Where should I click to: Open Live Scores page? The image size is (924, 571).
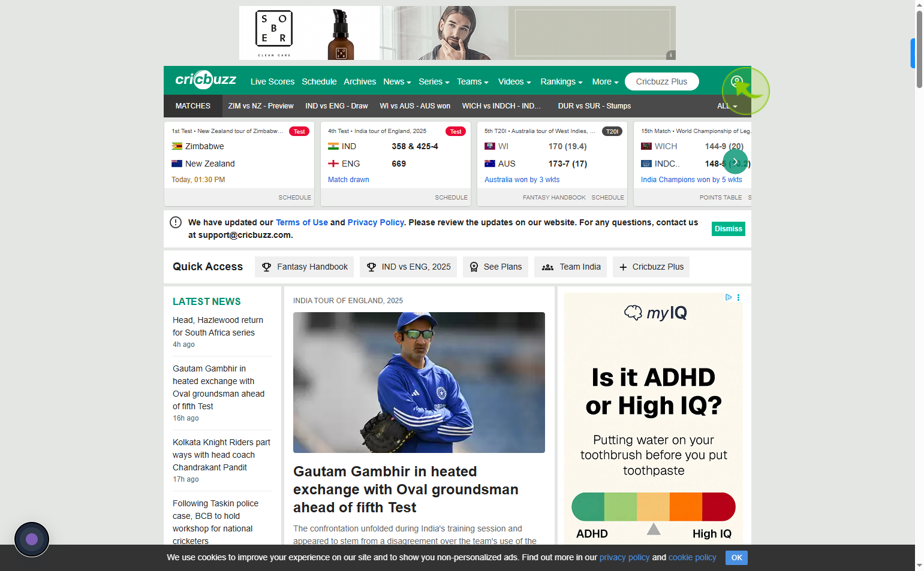272,81
